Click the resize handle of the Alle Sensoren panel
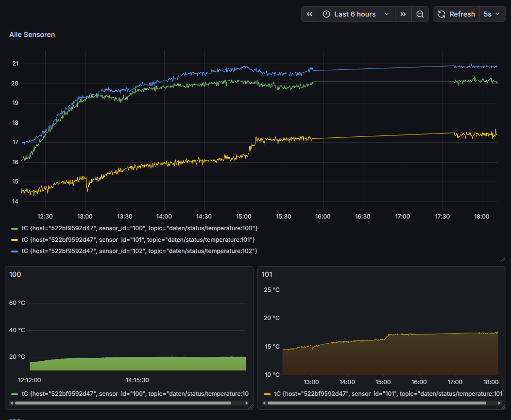 [503, 259]
